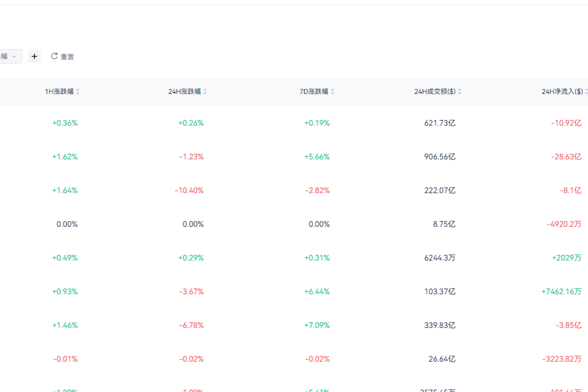Select the +7462.16万 net inflow value
Viewport: 588px width, 392px height.
click(561, 292)
